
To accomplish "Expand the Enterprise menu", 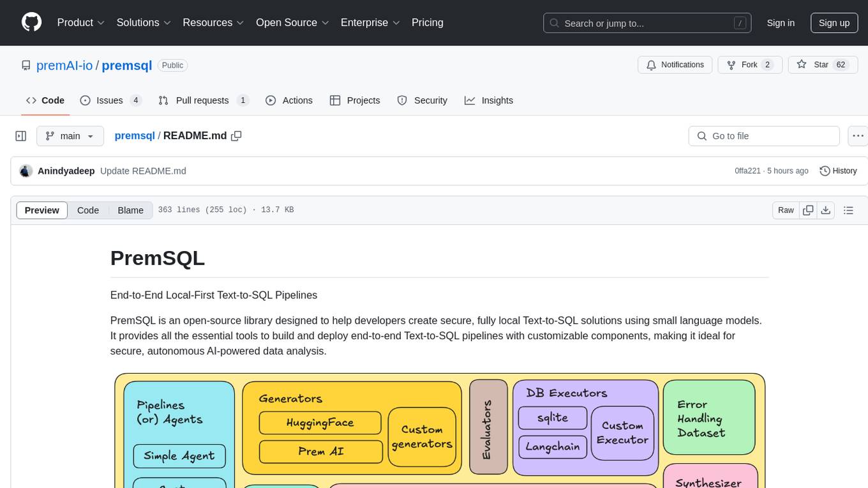I will pos(370,22).
